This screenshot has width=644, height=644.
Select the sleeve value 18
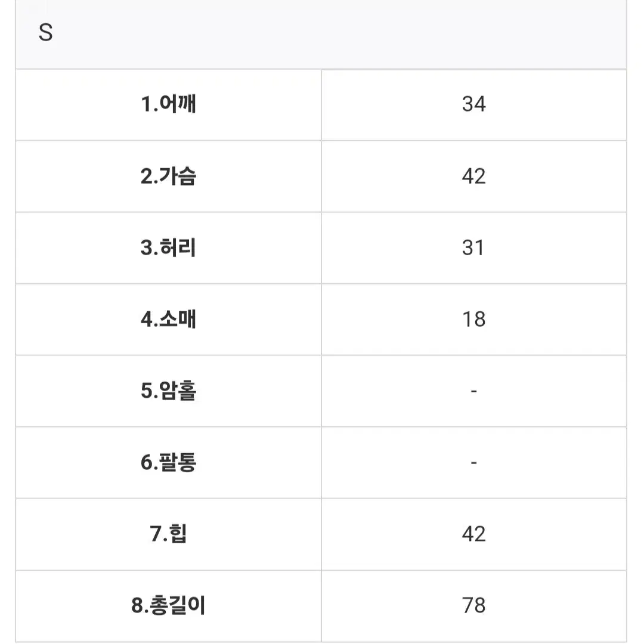click(474, 320)
